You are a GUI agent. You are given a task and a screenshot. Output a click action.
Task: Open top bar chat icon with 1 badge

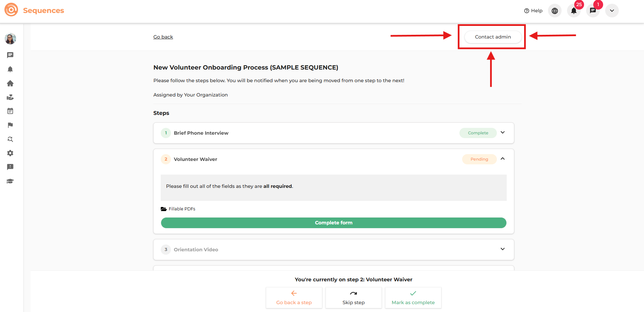tap(593, 11)
